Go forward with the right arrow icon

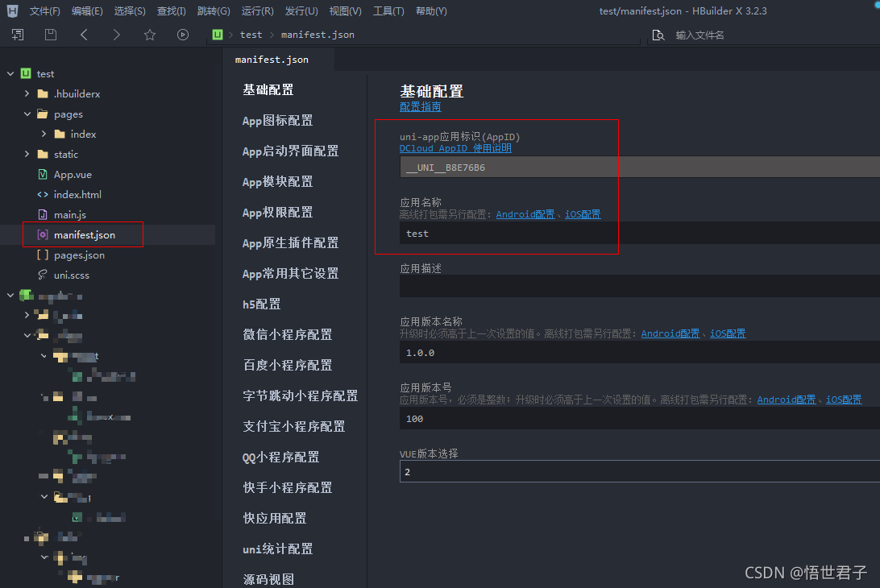[x=116, y=35]
